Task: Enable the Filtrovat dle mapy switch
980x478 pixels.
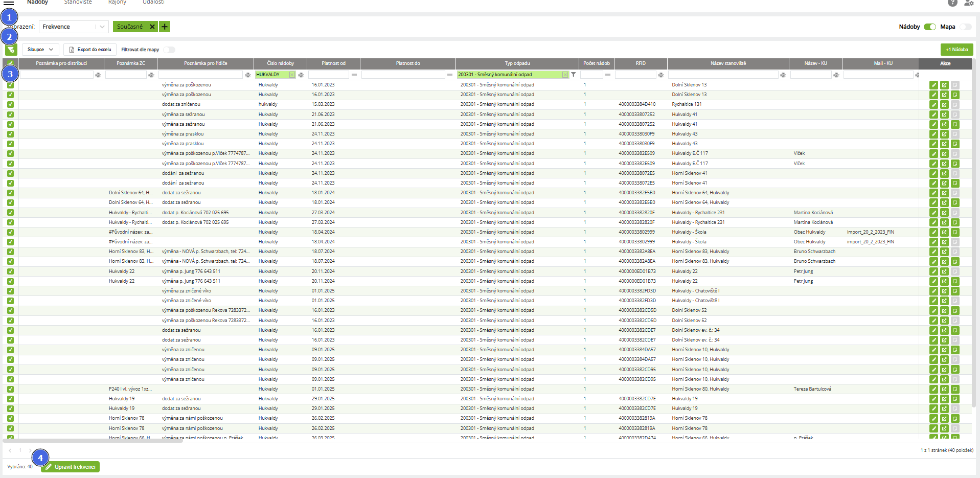Action: click(169, 50)
